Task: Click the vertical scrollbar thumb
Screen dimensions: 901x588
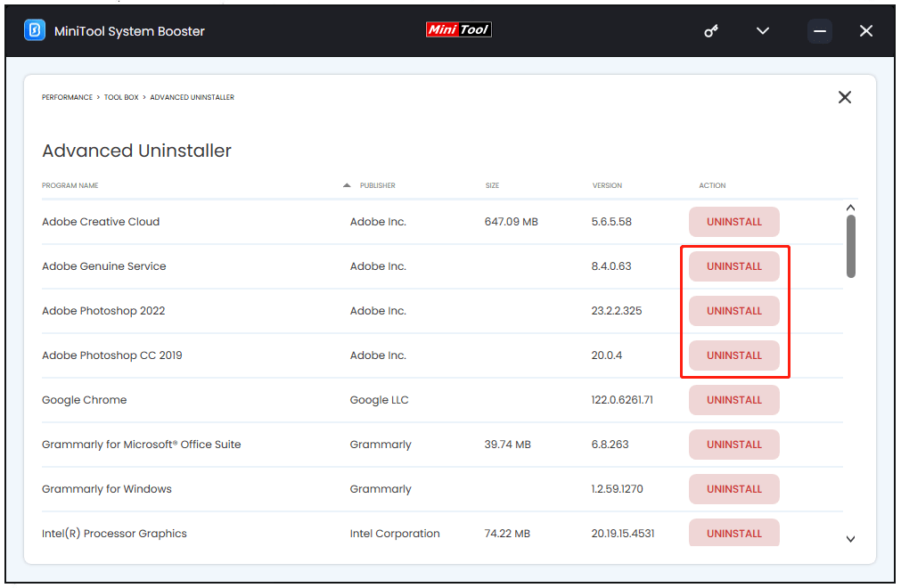Action: pos(851,247)
